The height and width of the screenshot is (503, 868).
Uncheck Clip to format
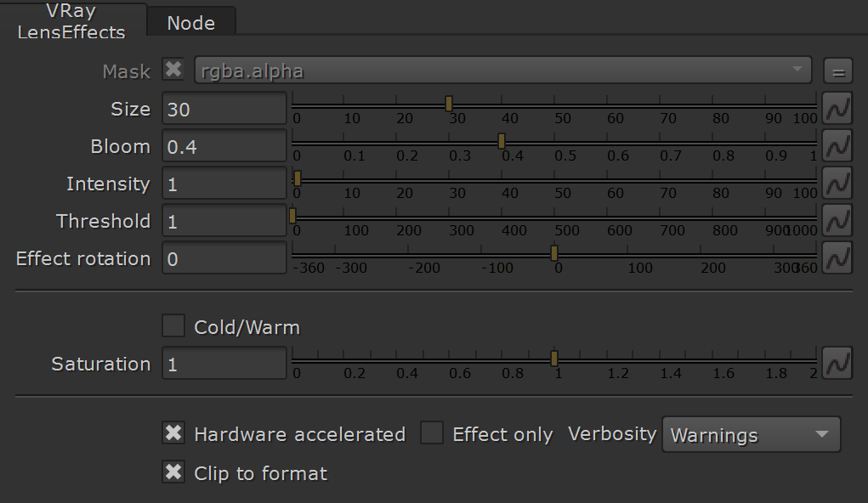click(x=173, y=472)
